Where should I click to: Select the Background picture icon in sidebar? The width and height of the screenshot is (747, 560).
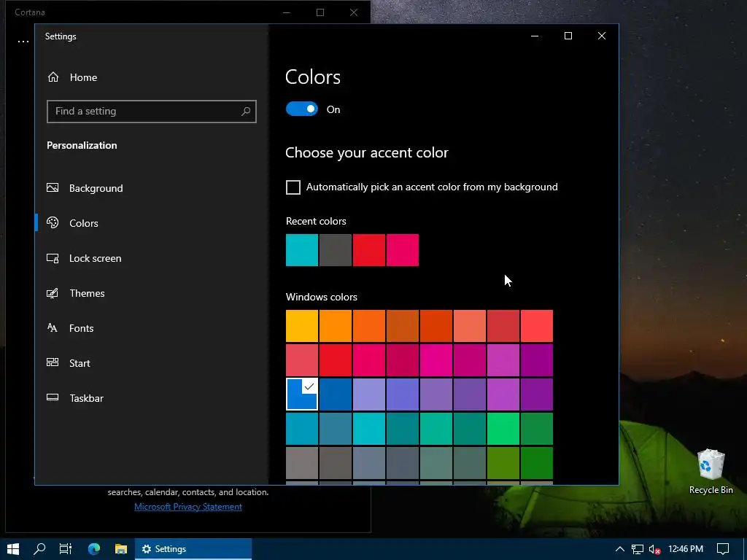[x=53, y=187]
